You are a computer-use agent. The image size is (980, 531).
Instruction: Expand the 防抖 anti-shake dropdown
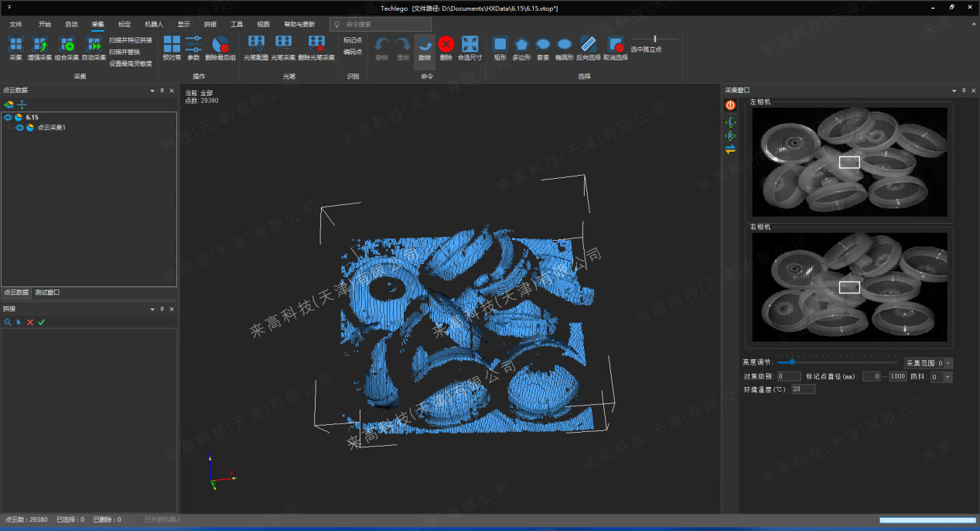(x=948, y=377)
